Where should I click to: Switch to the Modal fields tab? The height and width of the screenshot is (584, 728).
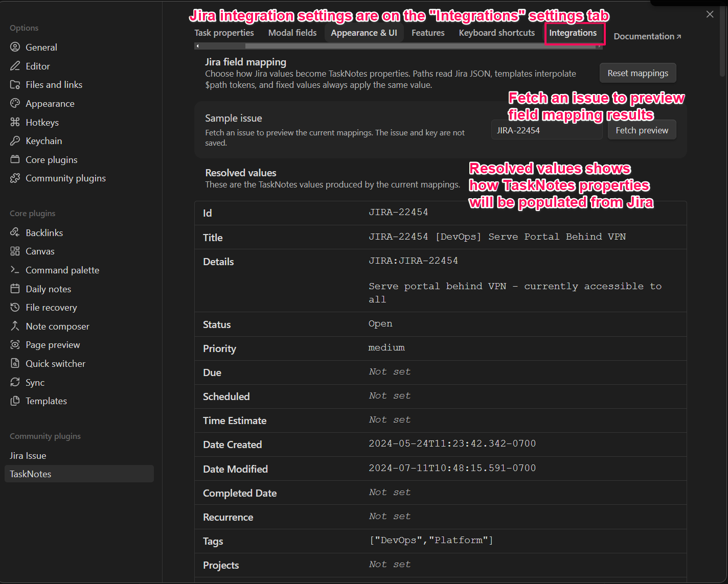pyautogui.click(x=292, y=33)
